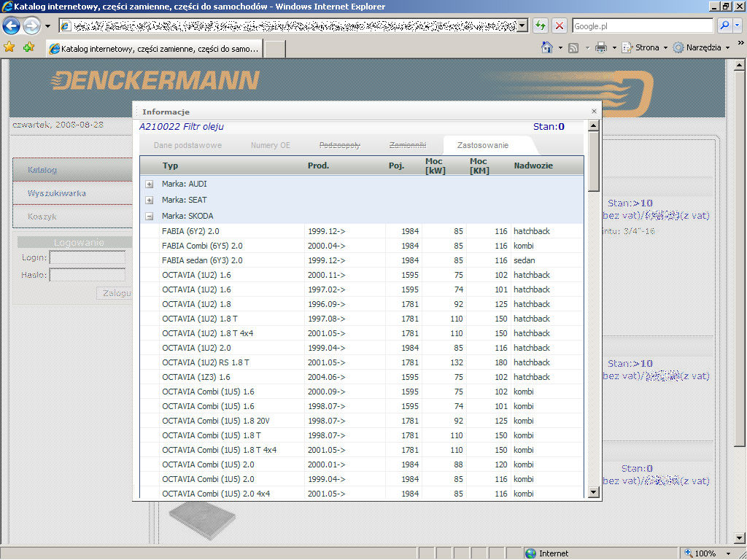This screenshot has width=747, height=560.
Task: Select the OCTAVIA (1Z3) 1.6 row
Action: point(362,377)
